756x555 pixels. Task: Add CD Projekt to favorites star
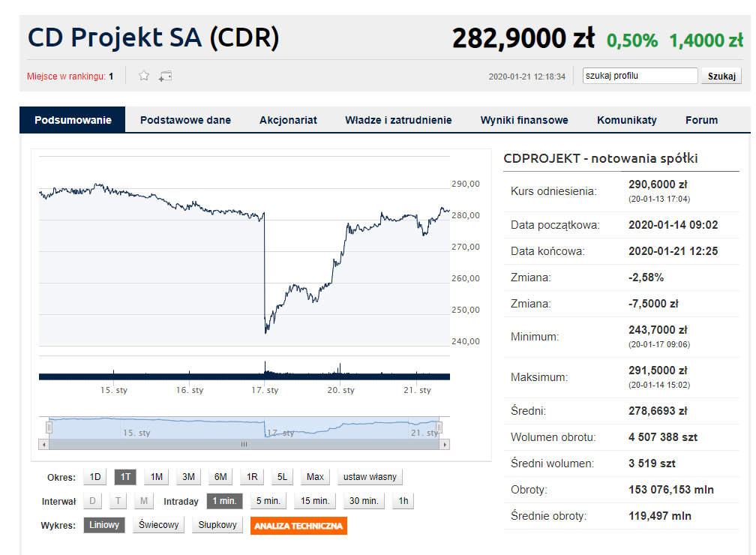144,76
